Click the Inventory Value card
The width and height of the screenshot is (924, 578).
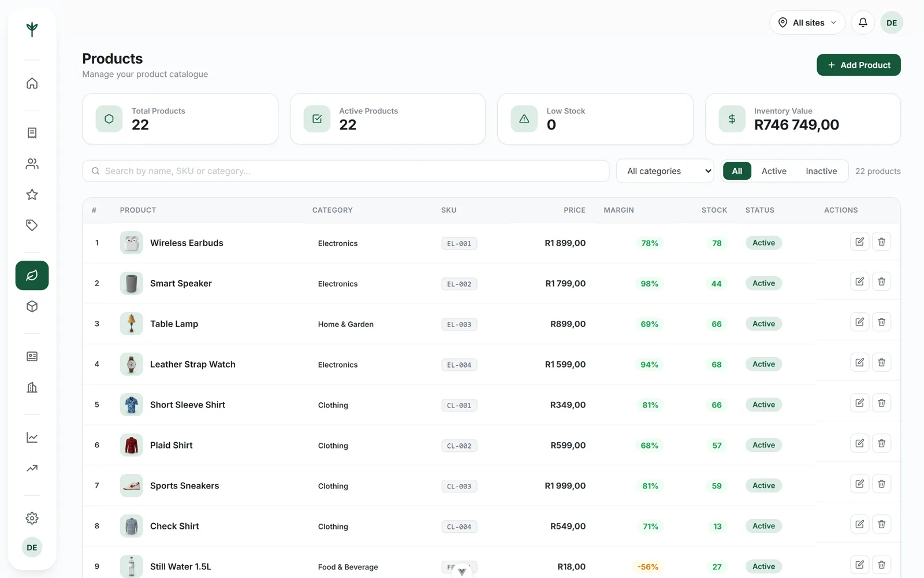[803, 119]
